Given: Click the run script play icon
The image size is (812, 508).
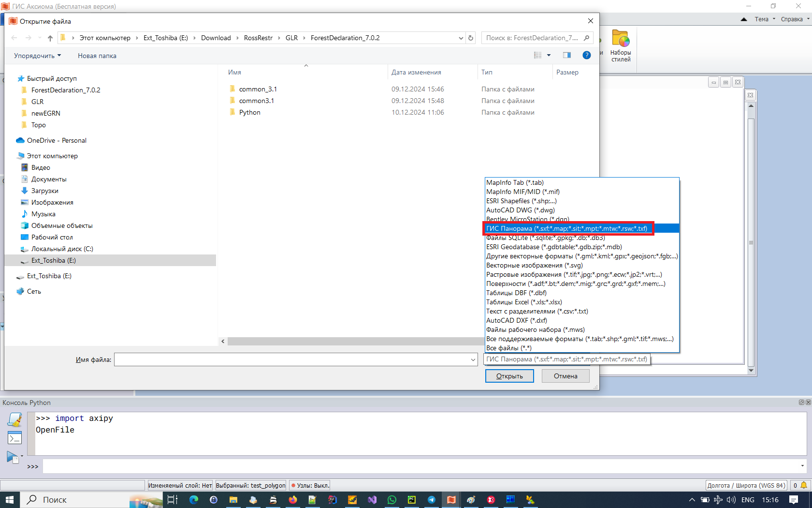Looking at the screenshot, I should click(x=12, y=456).
